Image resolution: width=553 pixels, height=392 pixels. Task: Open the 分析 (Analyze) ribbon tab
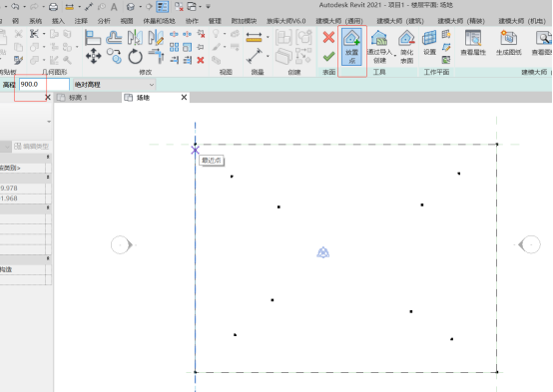pos(104,21)
